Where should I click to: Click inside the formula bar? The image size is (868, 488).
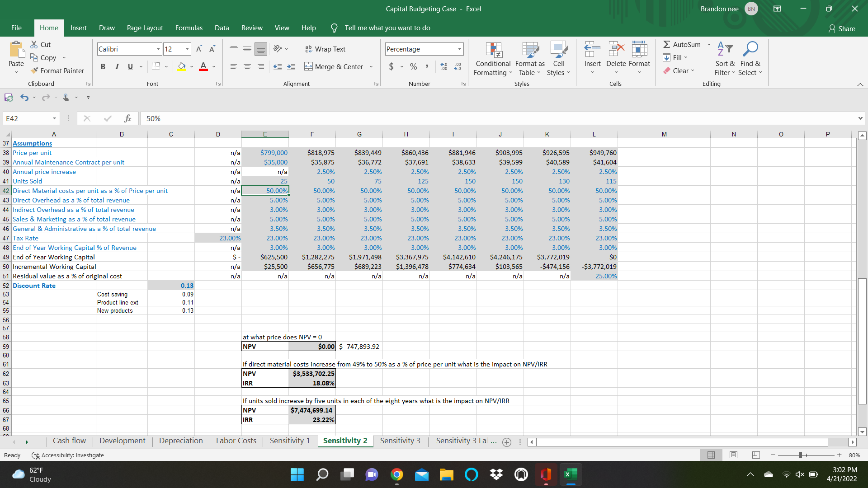tap(316, 118)
